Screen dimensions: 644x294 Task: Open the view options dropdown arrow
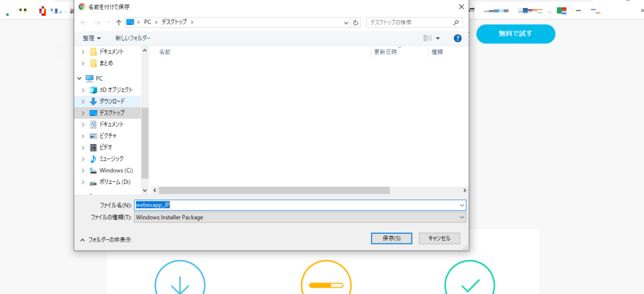click(438, 38)
